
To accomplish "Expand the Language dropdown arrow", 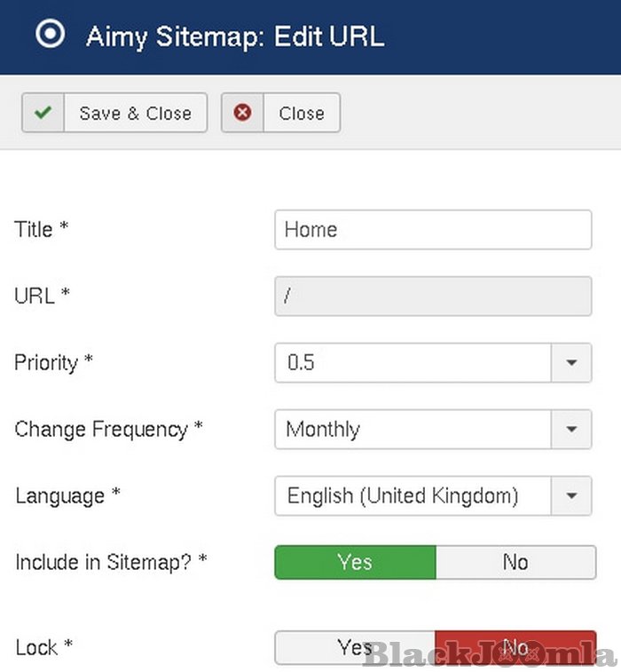I will [x=571, y=495].
